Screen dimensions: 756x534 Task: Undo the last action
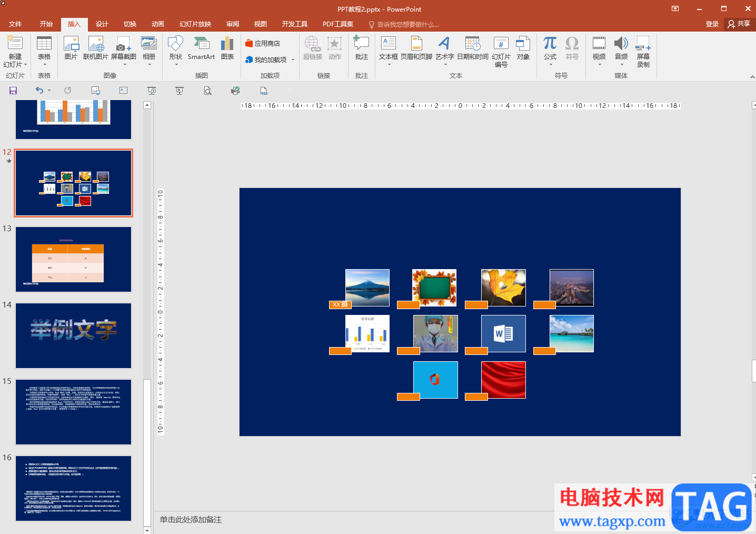[x=39, y=91]
